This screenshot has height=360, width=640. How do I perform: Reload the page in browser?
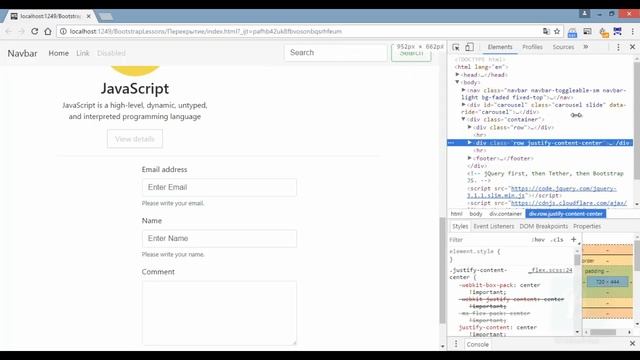[35, 31]
